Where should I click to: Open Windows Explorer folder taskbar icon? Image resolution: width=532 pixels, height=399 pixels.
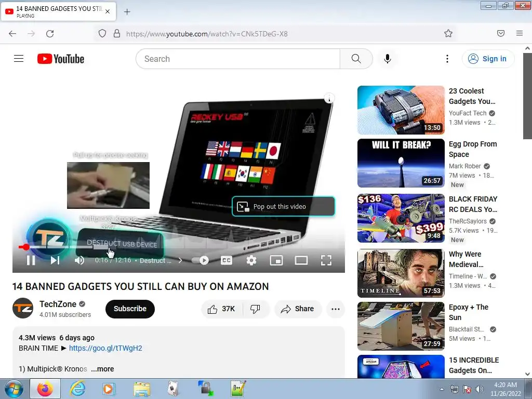coord(142,389)
